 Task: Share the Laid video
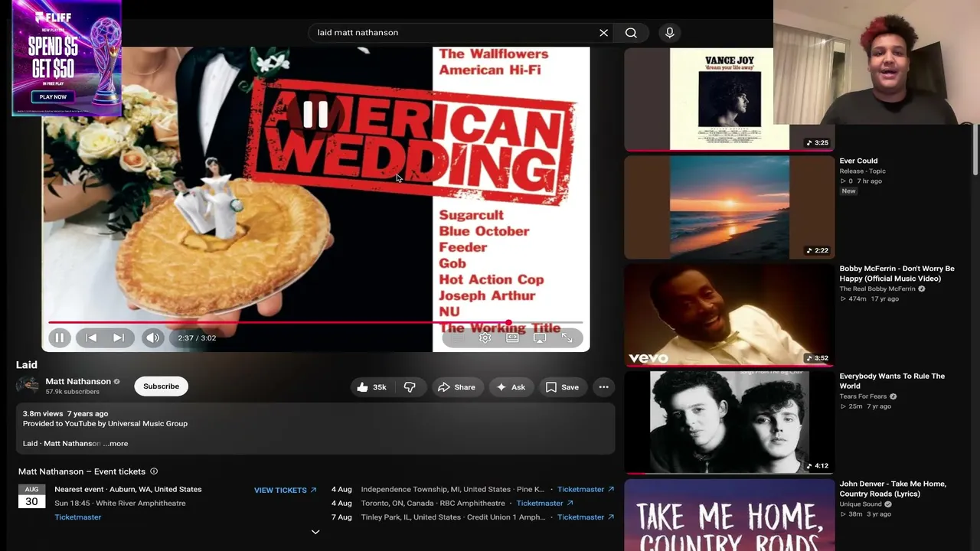[457, 387]
